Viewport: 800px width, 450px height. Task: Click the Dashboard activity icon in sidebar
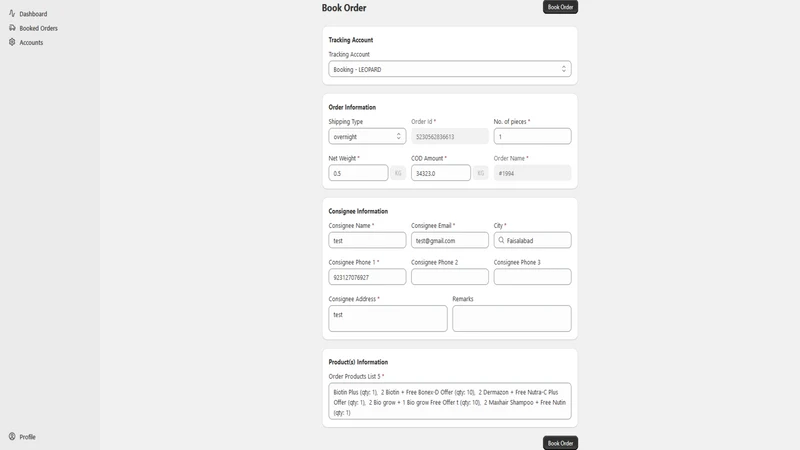pos(12,13)
